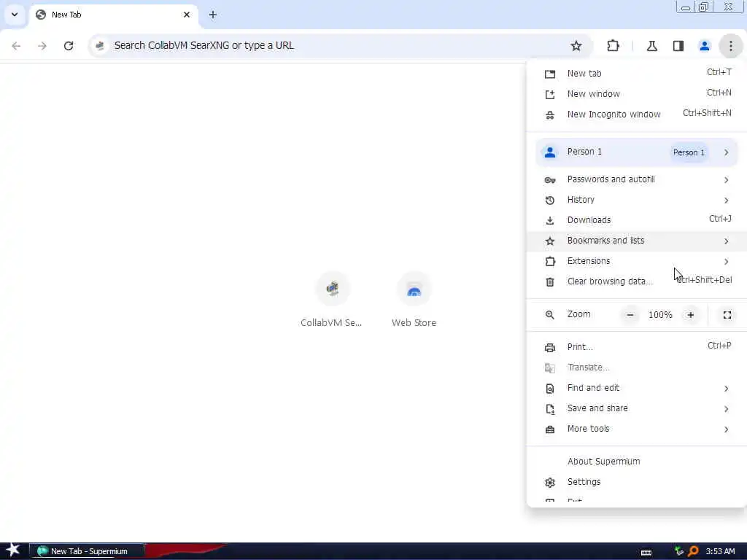Open Bookmarks and lists submenu
The width and height of the screenshot is (747, 560).
[x=636, y=241]
